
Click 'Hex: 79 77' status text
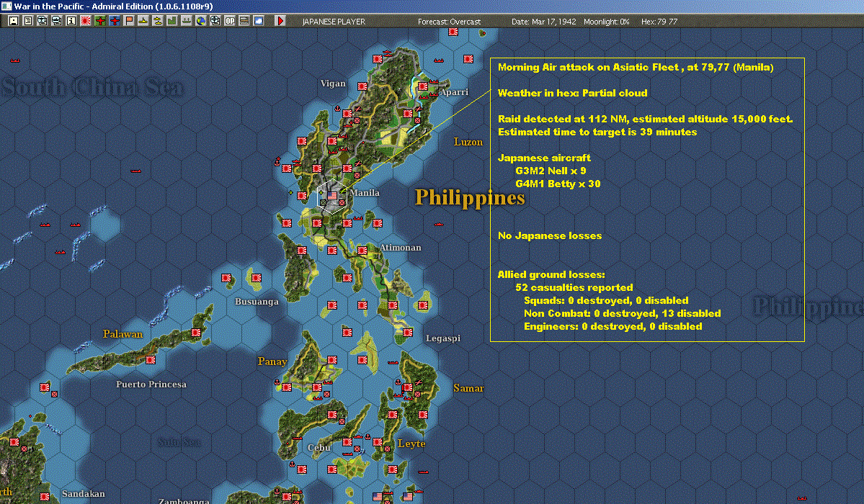[x=659, y=22]
